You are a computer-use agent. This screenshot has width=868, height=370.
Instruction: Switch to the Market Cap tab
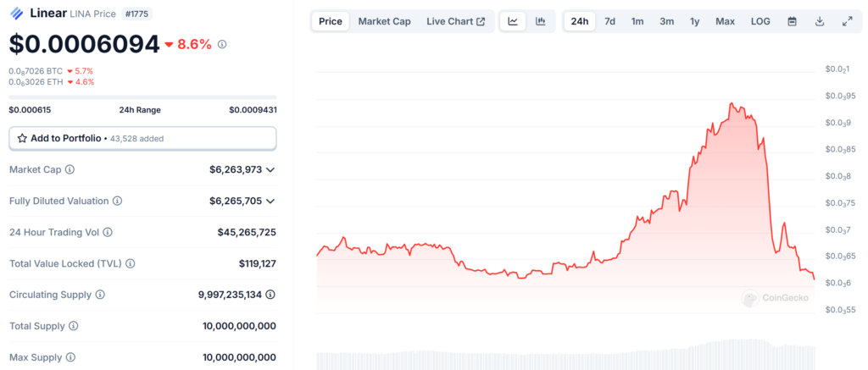[x=384, y=21]
